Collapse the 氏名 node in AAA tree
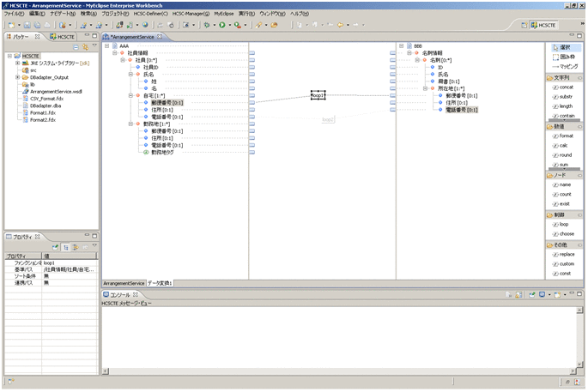588x392 pixels. pos(130,75)
